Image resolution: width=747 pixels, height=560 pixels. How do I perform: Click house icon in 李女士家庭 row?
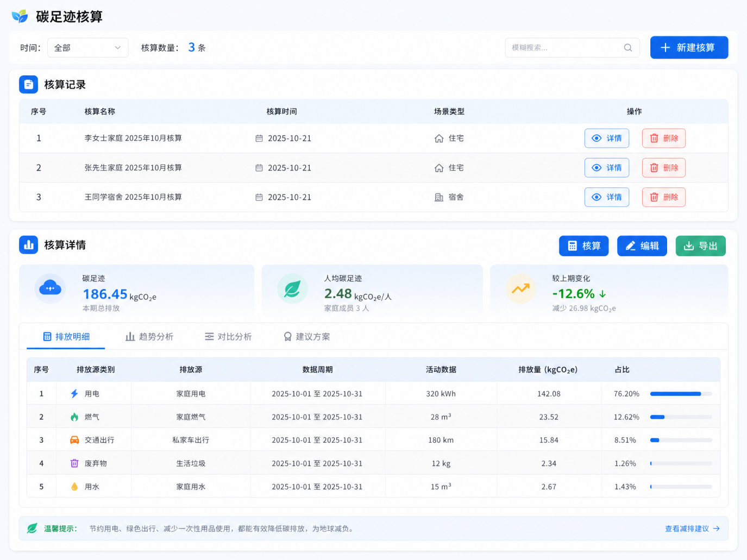coord(439,139)
